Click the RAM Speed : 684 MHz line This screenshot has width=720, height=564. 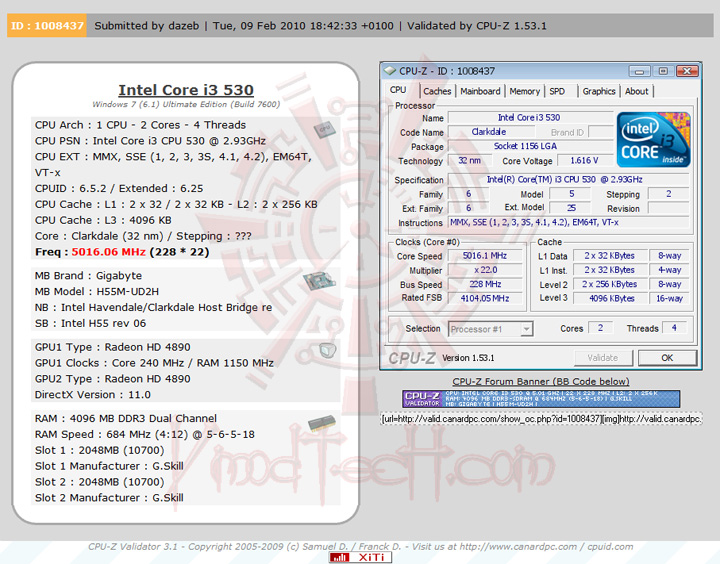pos(145,434)
